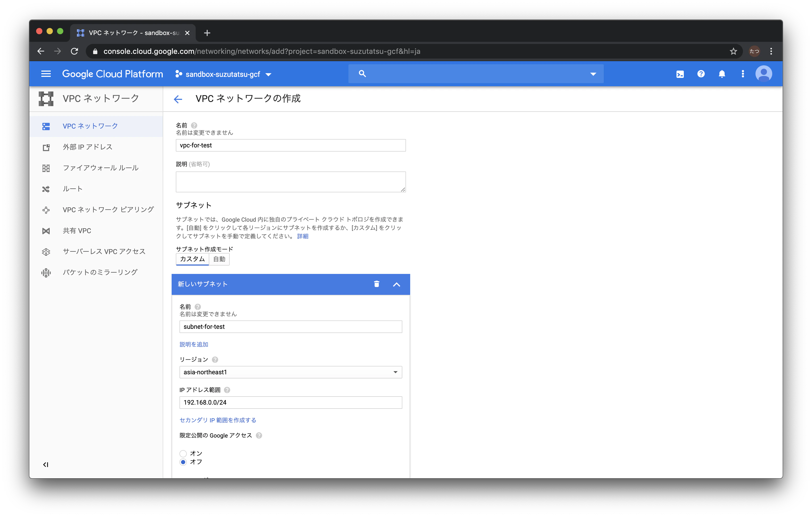Click the Google Cloud Platform logo
Screen dimensions: 812x517
[112, 74]
